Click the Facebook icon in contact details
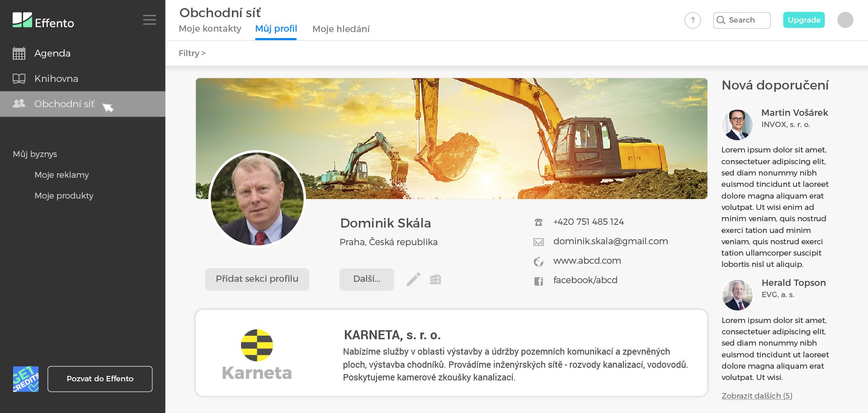 [538, 281]
